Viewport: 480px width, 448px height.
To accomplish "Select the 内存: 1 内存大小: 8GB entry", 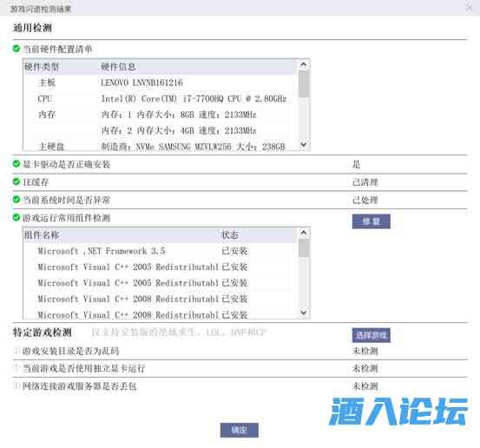I will (x=179, y=115).
